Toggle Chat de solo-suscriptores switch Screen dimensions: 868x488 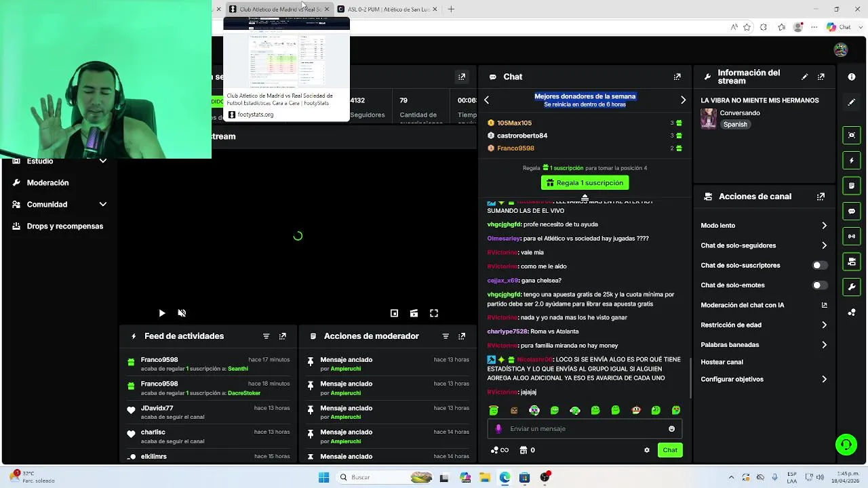point(820,266)
